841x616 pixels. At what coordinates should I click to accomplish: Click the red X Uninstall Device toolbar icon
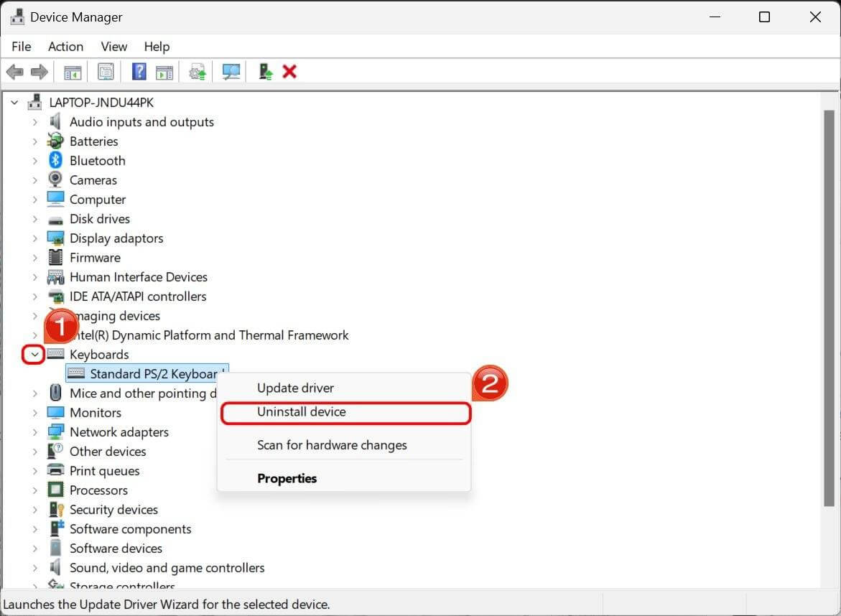point(289,71)
